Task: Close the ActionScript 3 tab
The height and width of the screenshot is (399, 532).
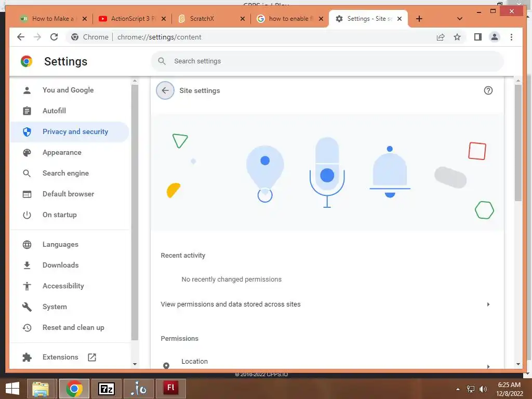Action: [164, 19]
